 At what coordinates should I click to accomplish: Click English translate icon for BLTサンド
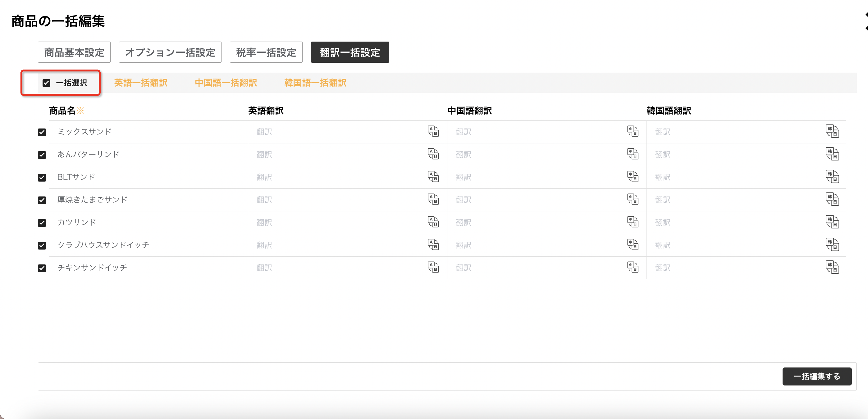click(433, 177)
